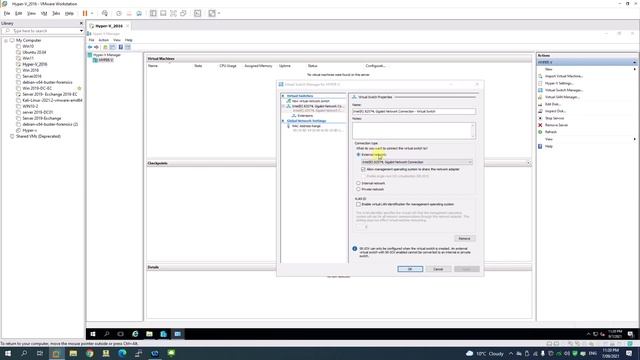Open the Hyper-V Manager Action menu

tap(104, 40)
